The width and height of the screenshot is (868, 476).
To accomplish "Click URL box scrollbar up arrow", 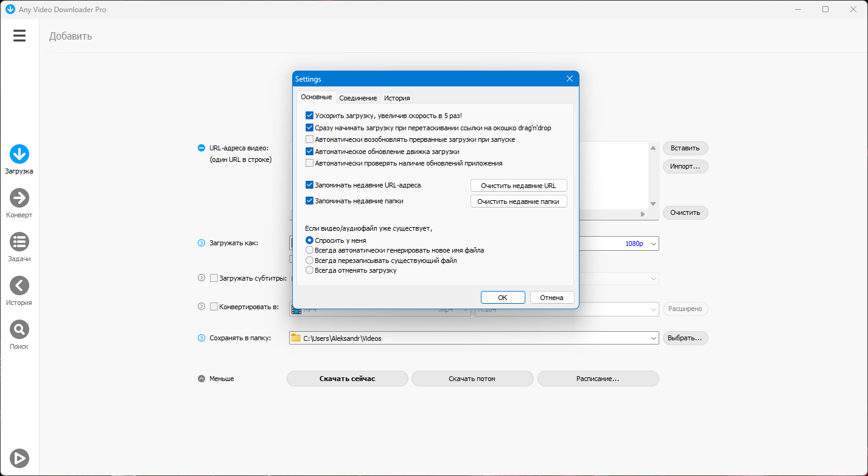I will (x=653, y=148).
